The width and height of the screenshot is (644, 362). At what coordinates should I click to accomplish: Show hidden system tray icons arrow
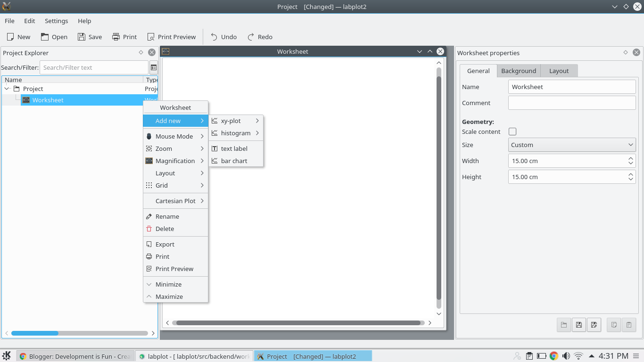(x=592, y=356)
